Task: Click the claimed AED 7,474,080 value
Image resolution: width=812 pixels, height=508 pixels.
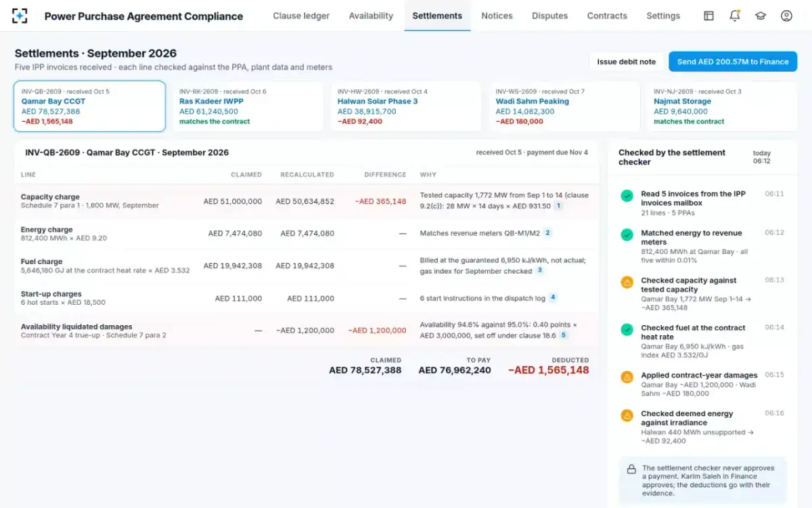Action: (x=235, y=233)
